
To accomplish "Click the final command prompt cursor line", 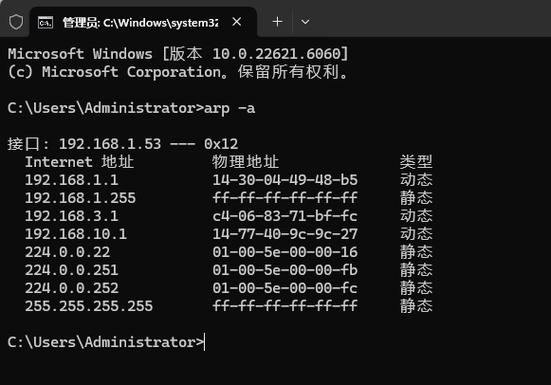I will 106,342.
